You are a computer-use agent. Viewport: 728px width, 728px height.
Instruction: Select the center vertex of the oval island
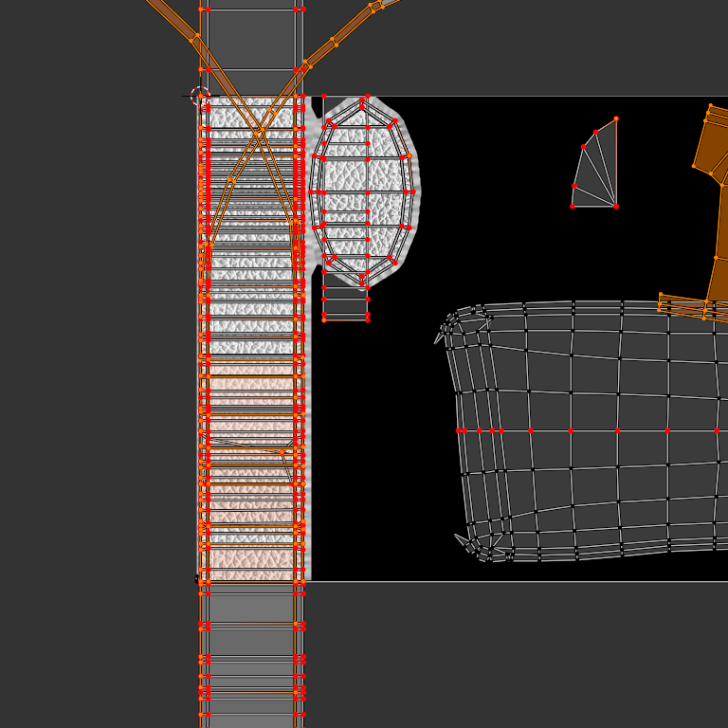pyautogui.click(x=367, y=192)
